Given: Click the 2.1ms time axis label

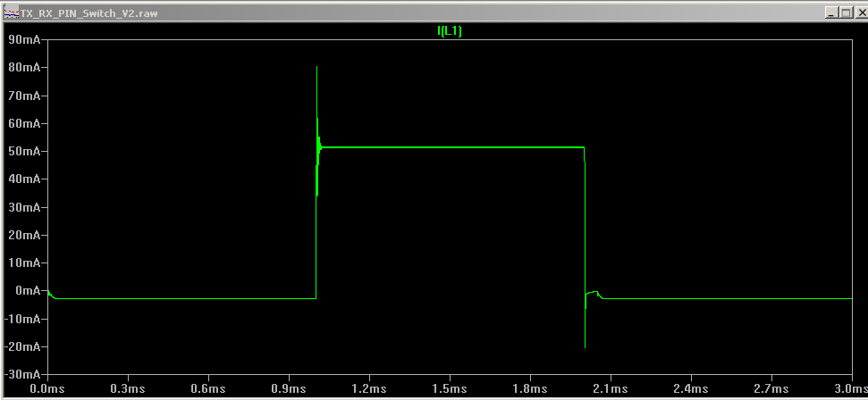Looking at the screenshot, I should coord(611,389).
